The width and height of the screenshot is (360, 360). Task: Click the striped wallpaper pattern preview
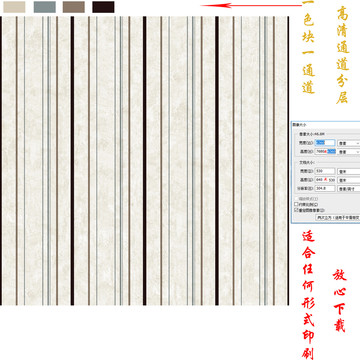coord(144,161)
